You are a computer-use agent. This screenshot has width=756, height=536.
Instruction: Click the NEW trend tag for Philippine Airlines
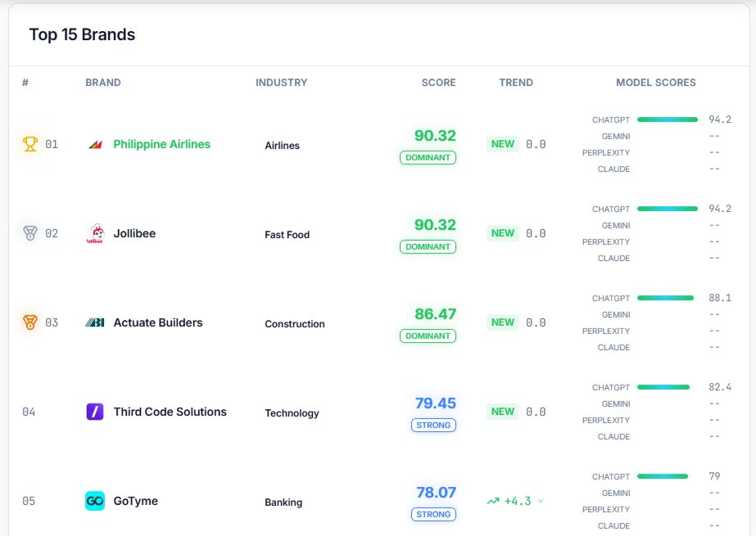(503, 144)
